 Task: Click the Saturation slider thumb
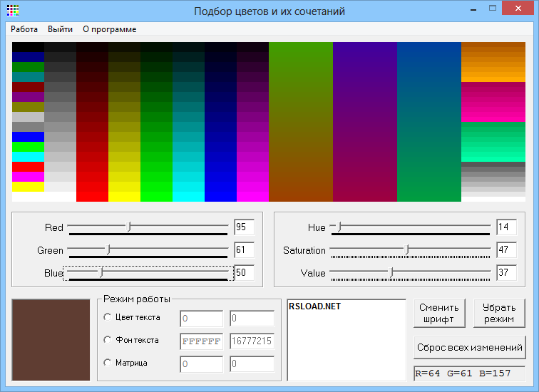coord(406,249)
